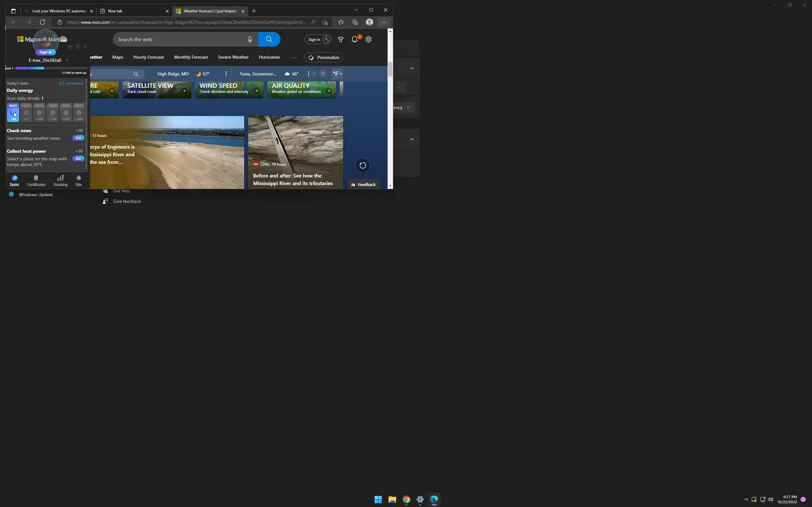Claim the 10/22 daily energy reward

13,113
